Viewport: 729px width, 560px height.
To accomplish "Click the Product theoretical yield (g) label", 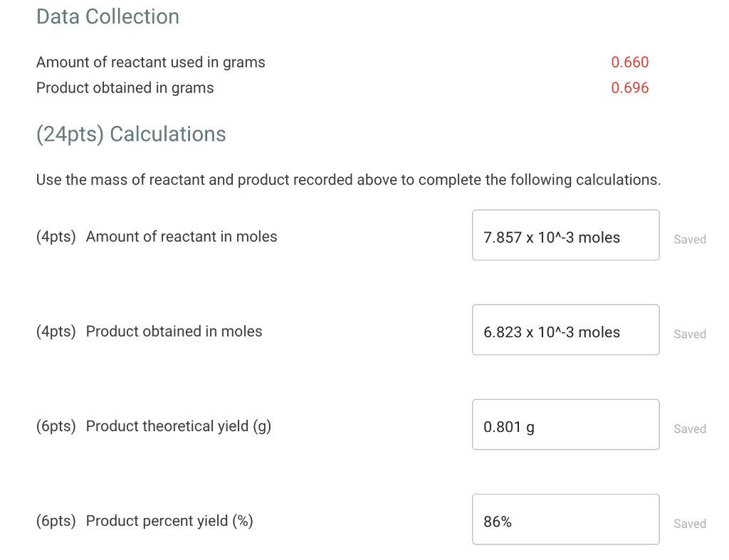I will pyautogui.click(x=178, y=426).
